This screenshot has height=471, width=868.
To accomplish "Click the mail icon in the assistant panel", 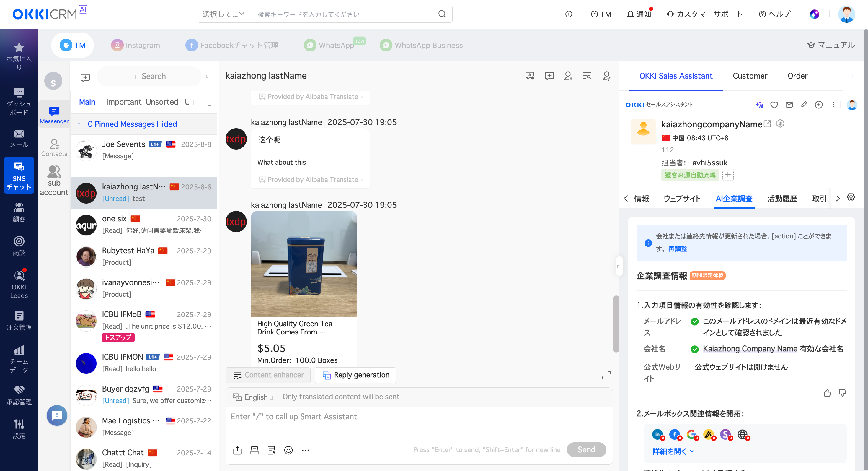I will point(789,105).
